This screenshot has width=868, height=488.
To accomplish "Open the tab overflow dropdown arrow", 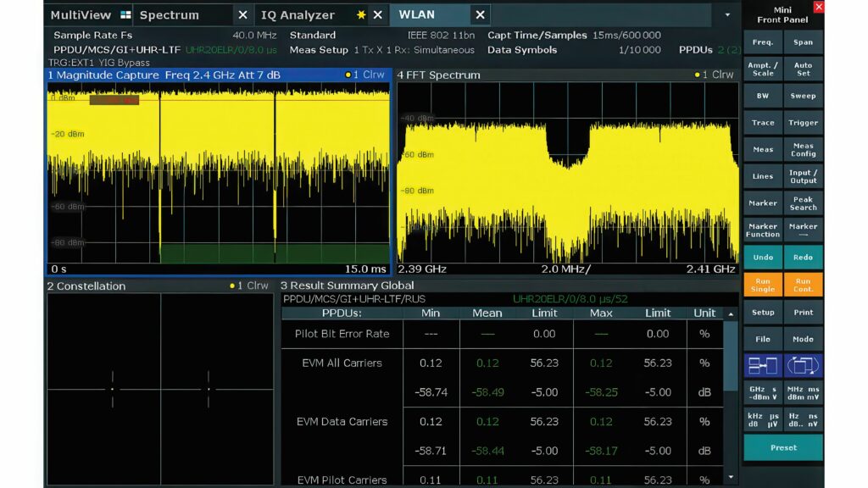I will (x=726, y=15).
